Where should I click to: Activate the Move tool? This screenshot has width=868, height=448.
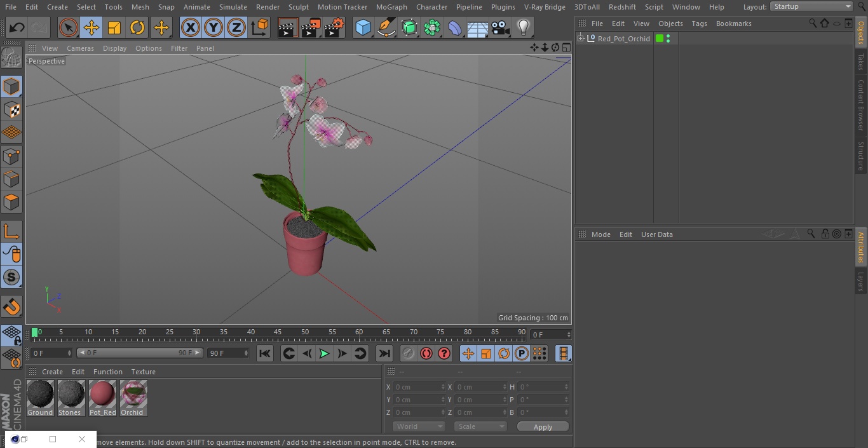pyautogui.click(x=92, y=27)
